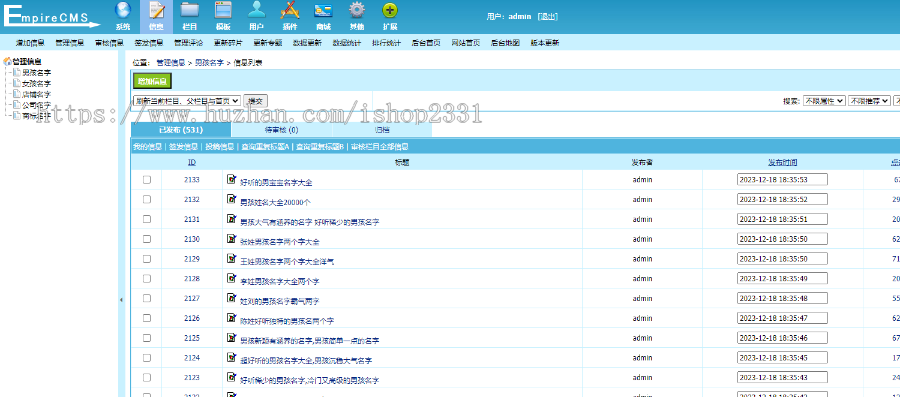Click the 退出 logout link
The width and height of the screenshot is (900, 397).
(x=547, y=17)
